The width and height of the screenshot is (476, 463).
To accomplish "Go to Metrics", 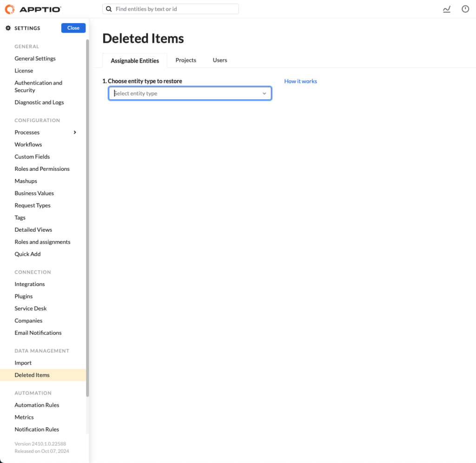I will coord(24,417).
